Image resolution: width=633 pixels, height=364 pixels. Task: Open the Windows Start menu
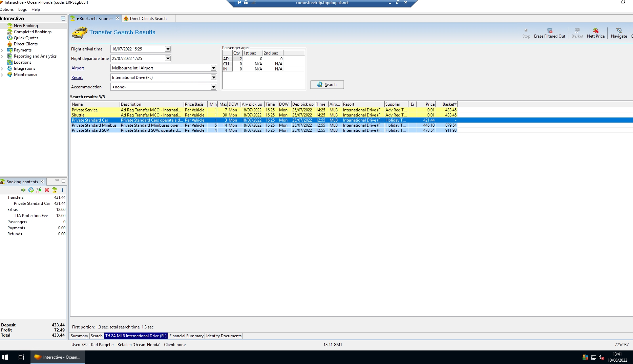[5, 357]
